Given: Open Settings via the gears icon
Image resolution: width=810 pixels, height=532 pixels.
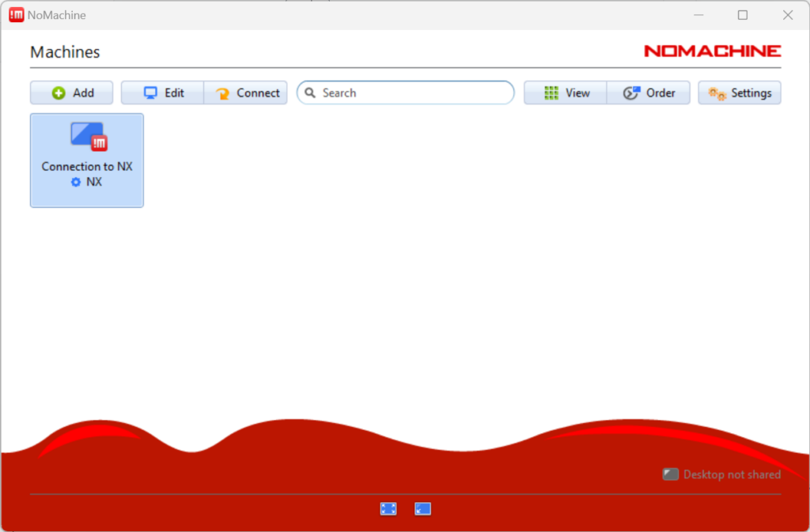Looking at the screenshot, I should tap(717, 92).
